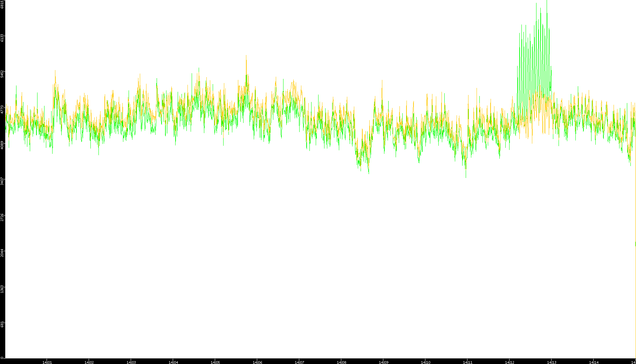The image size is (636, 364).
Task: Select the 4770 vertical axis label
Action: pyautogui.click(x=2, y=109)
